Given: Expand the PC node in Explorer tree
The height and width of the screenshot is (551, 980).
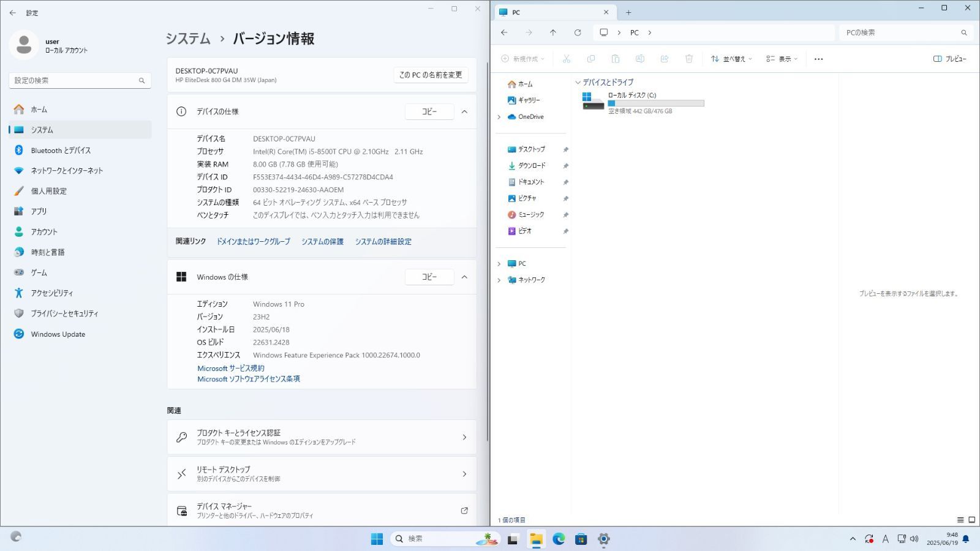Looking at the screenshot, I should pos(499,264).
